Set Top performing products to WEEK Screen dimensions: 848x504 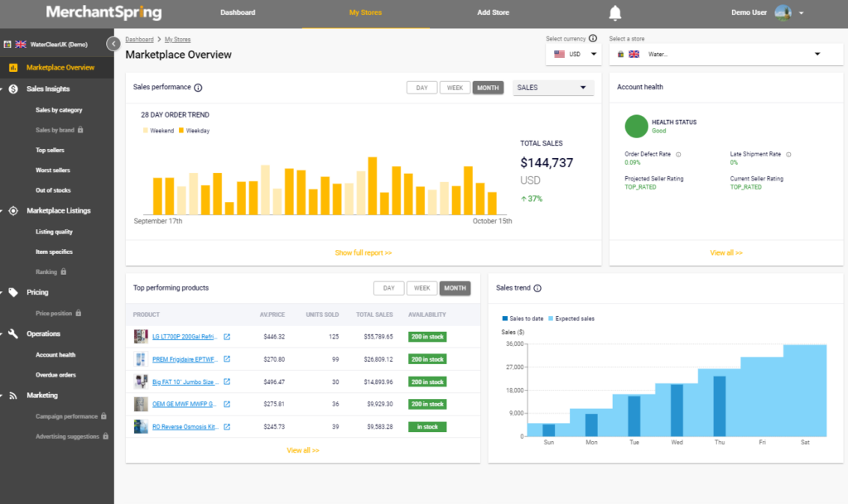[422, 288]
